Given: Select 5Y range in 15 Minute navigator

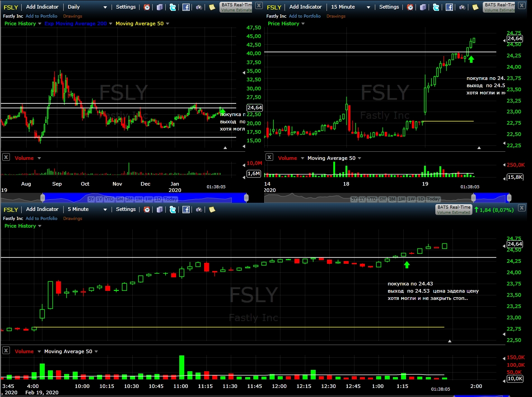Looking at the screenshot, I should 354,199.
